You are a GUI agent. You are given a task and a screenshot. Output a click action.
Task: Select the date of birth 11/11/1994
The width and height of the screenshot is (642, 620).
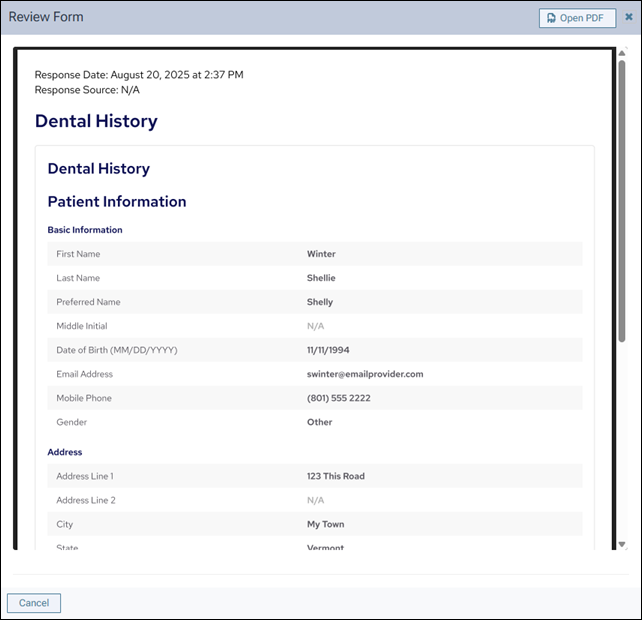[x=328, y=350]
